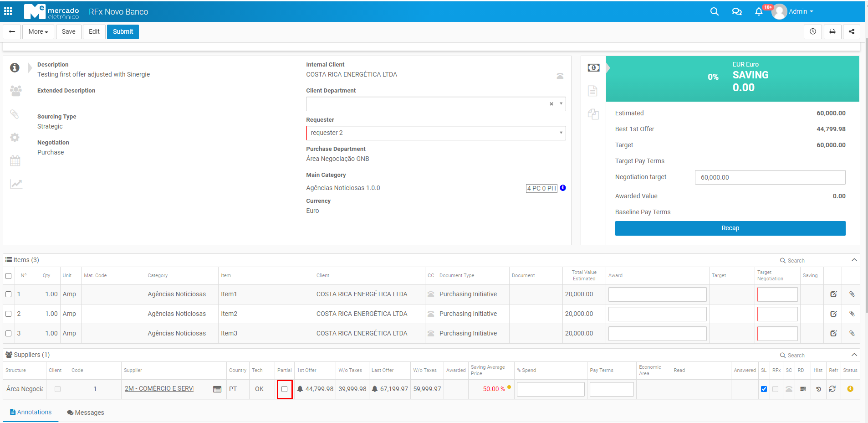The height and width of the screenshot is (423, 868).
Task: Select the Annotations tab
Action: pyautogui.click(x=31, y=412)
